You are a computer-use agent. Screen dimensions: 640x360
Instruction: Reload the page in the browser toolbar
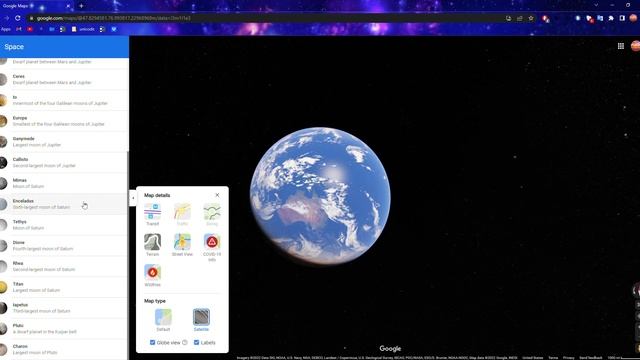(18, 18)
